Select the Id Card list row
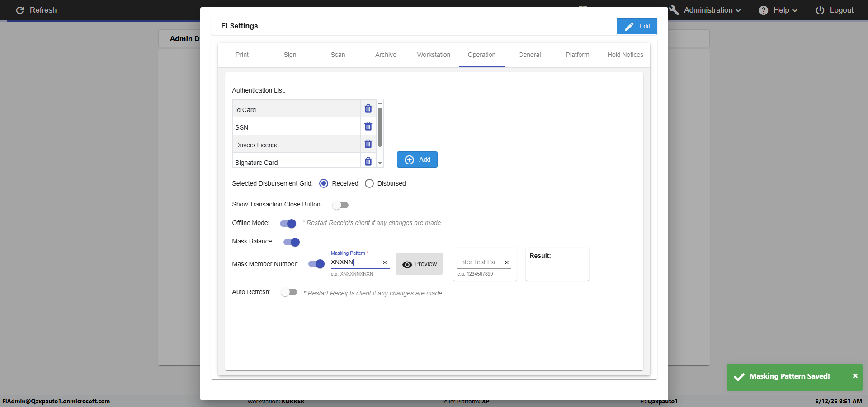Image resolution: width=868 pixels, height=407 pixels. pyautogui.click(x=297, y=109)
